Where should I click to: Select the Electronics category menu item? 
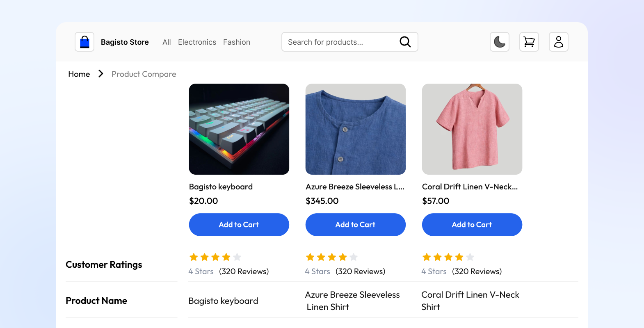[197, 42]
